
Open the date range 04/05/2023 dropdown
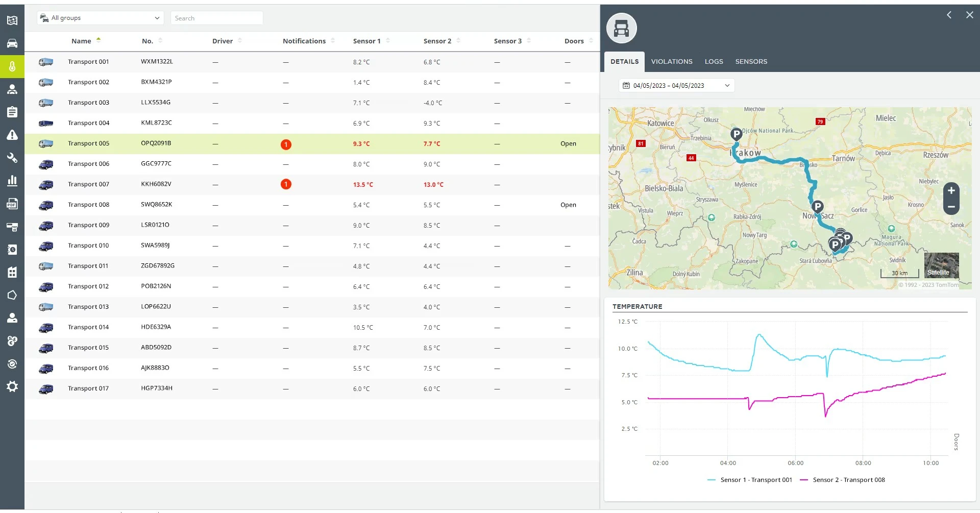[676, 85]
